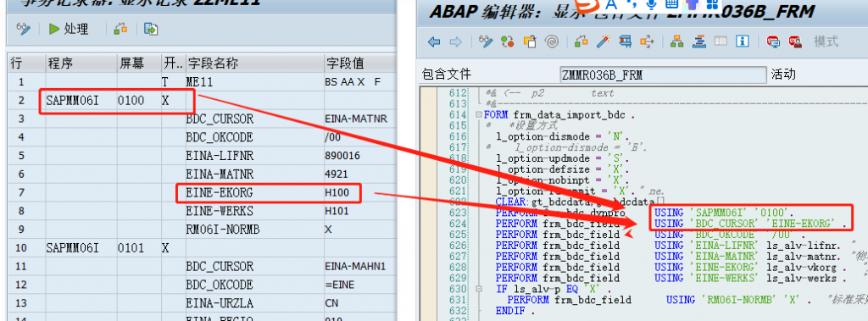This screenshot has height=321, width=868.
Task: Select the field value 890016
Action: pyautogui.click(x=359, y=156)
